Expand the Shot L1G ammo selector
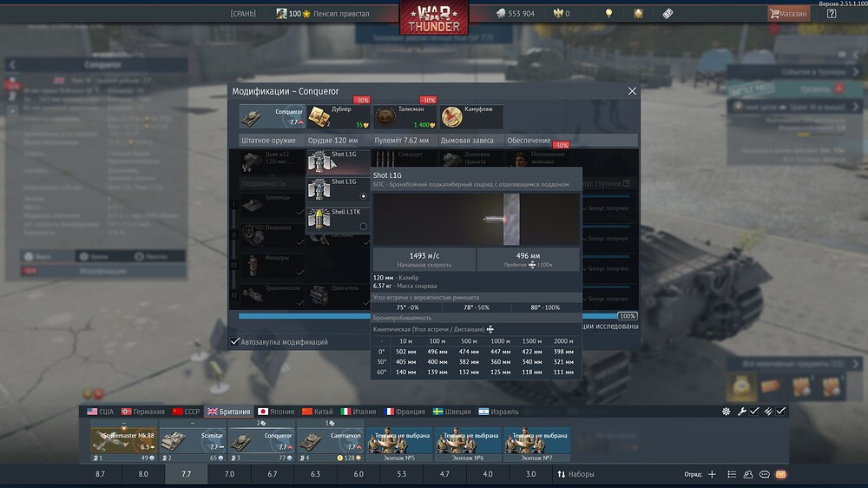The width and height of the screenshot is (868, 488). coord(339,161)
